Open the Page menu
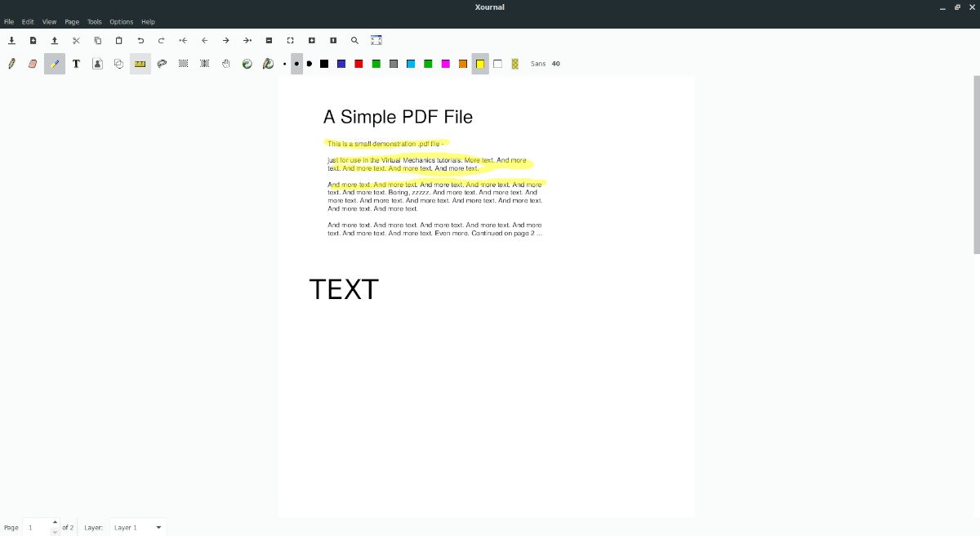 (x=72, y=21)
